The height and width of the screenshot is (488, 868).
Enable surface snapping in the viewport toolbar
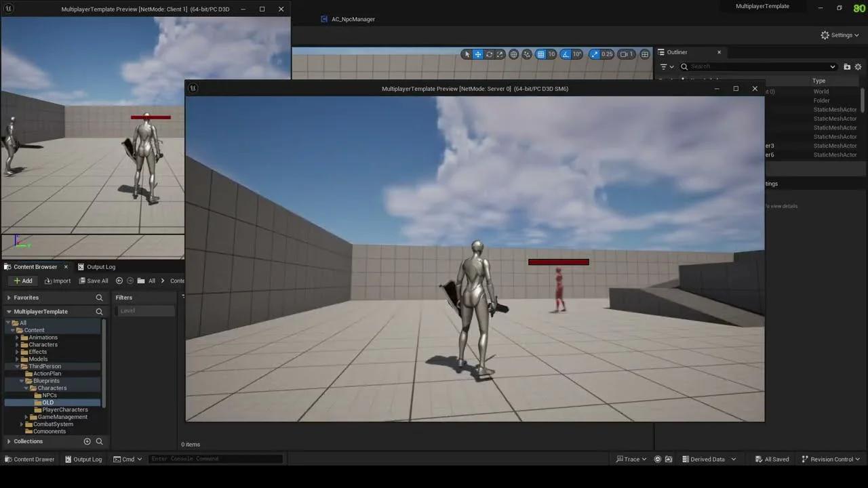tap(527, 54)
